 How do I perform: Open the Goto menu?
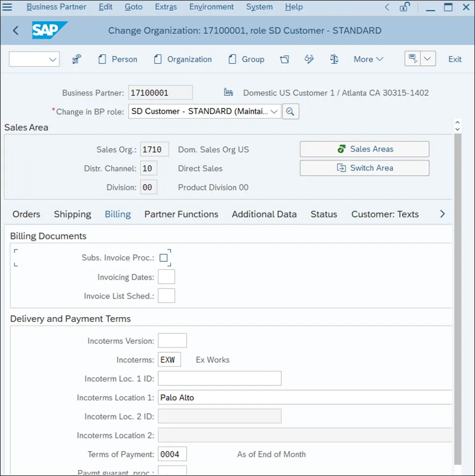pos(134,7)
